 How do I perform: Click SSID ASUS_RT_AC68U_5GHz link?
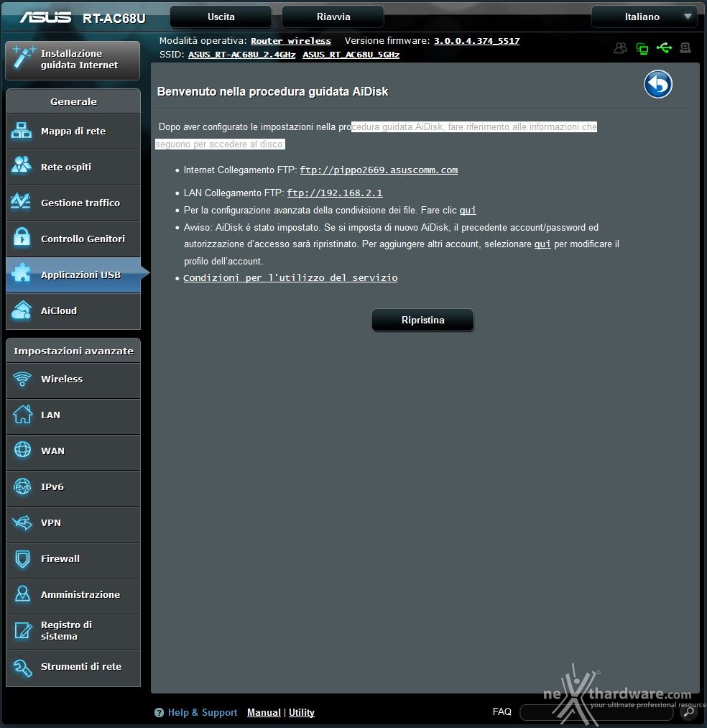351,55
